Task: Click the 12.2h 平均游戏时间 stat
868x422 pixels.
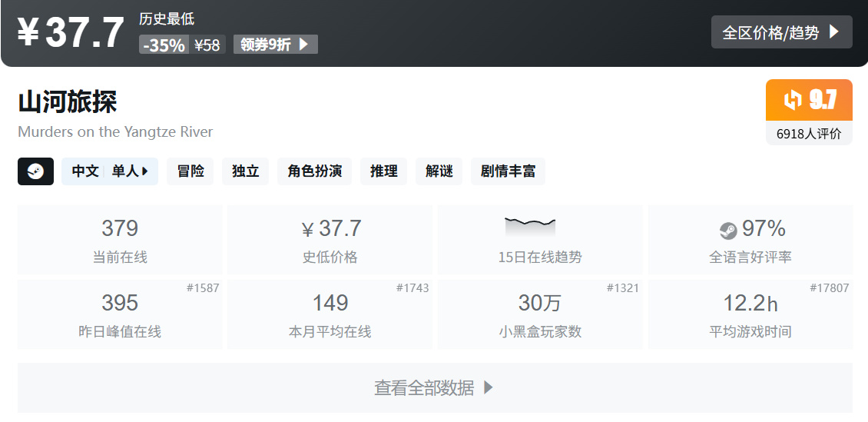Action: (x=750, y=314)
